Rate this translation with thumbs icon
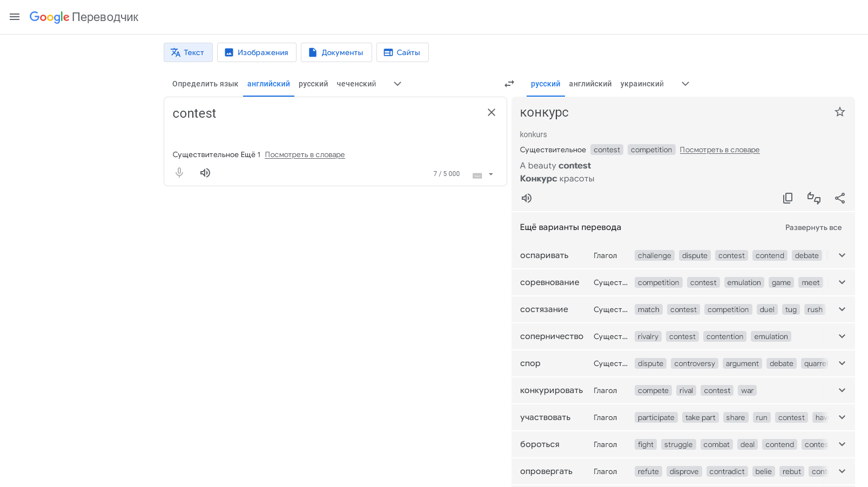Screen dimensions: 868x487 click(814, 198)
